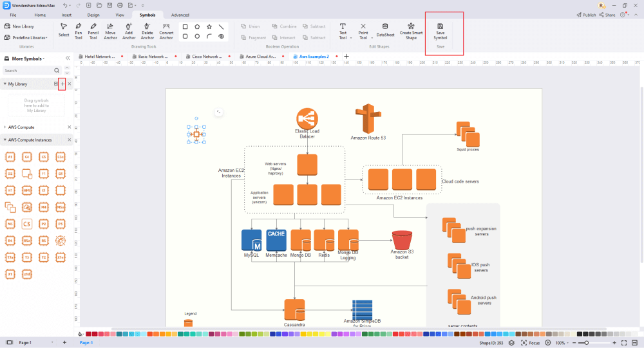Toggle fit-to-width icon in status bar

coord(634,343)
